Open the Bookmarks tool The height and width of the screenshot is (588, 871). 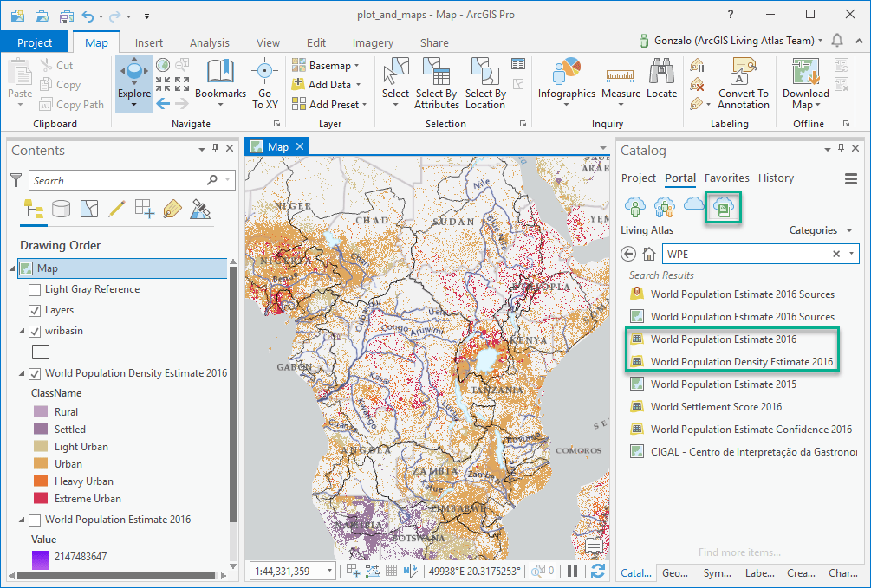tap(220, 78)
